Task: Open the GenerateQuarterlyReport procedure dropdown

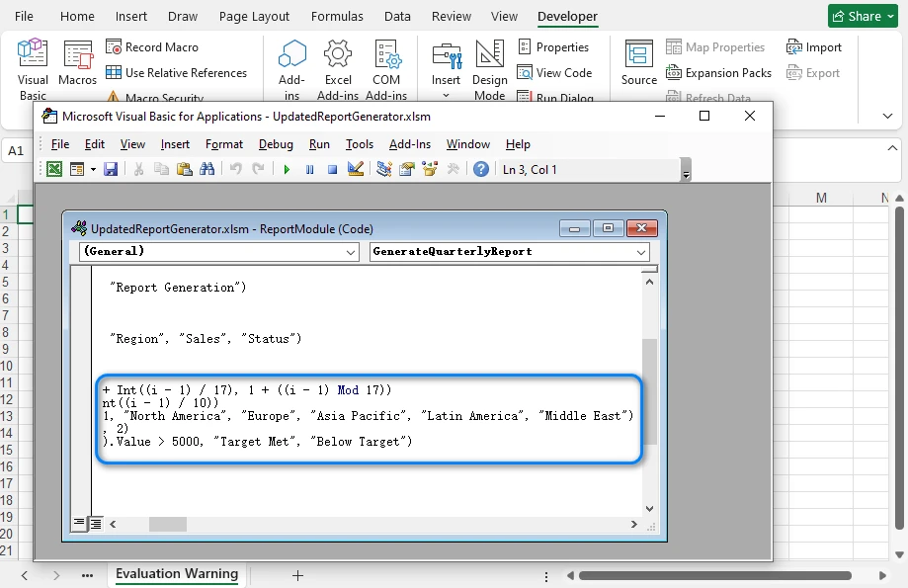Action: tap(639, 252)
